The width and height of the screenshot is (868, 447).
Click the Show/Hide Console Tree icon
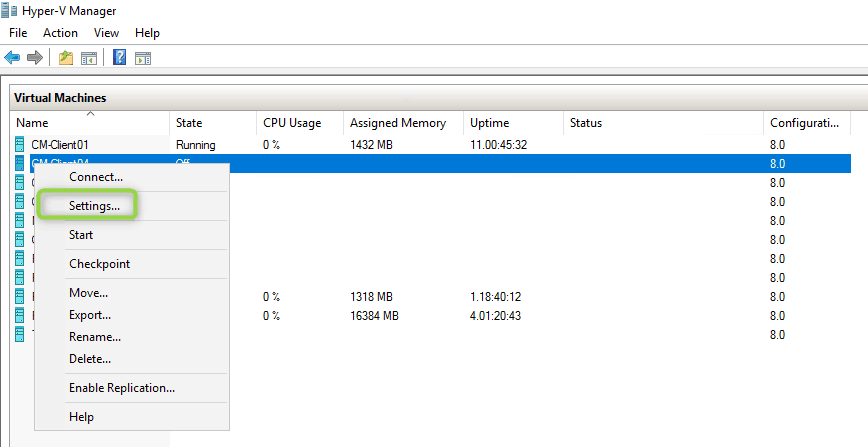89,58
